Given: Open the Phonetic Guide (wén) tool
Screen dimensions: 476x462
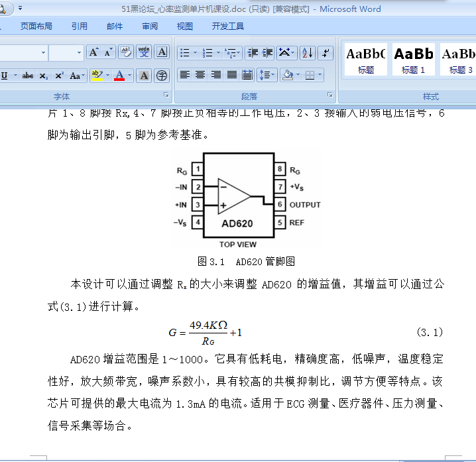Looking at the screenshot, I should [x=144, y=52].
